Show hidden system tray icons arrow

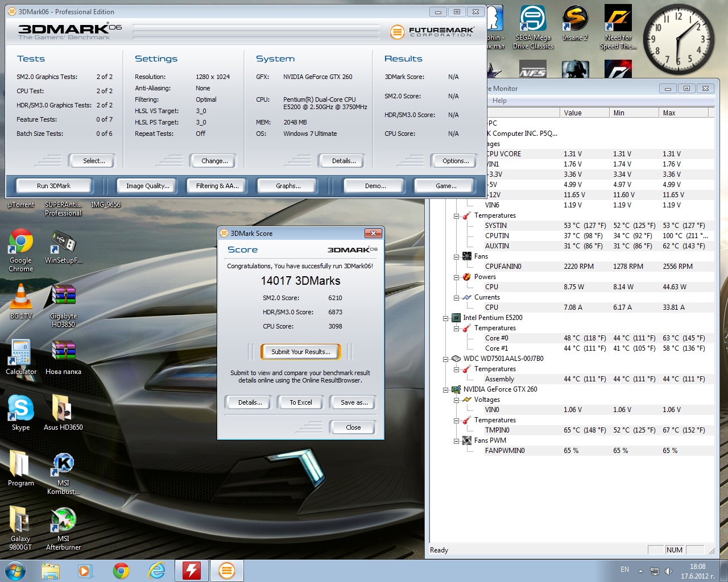click(x=641, y=571)
